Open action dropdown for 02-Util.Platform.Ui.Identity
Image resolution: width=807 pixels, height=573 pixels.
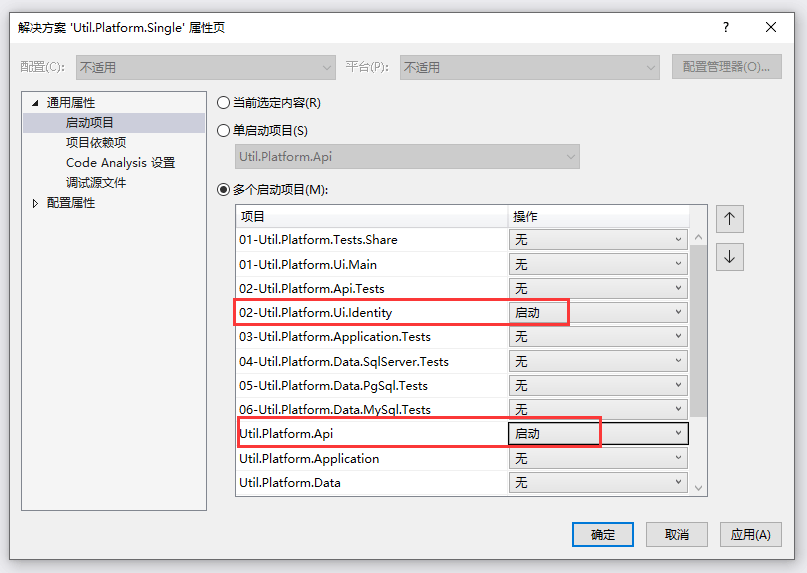click(598, 312)
